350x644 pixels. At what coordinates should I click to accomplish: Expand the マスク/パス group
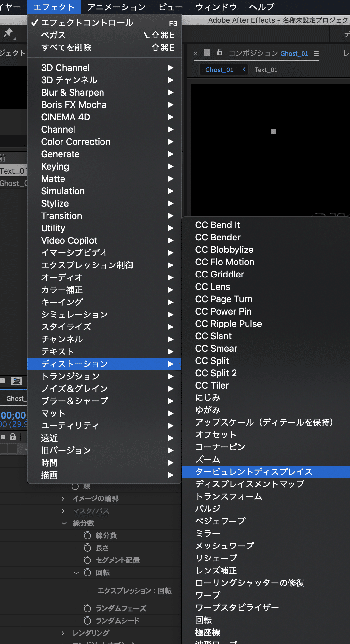(63, 511)
